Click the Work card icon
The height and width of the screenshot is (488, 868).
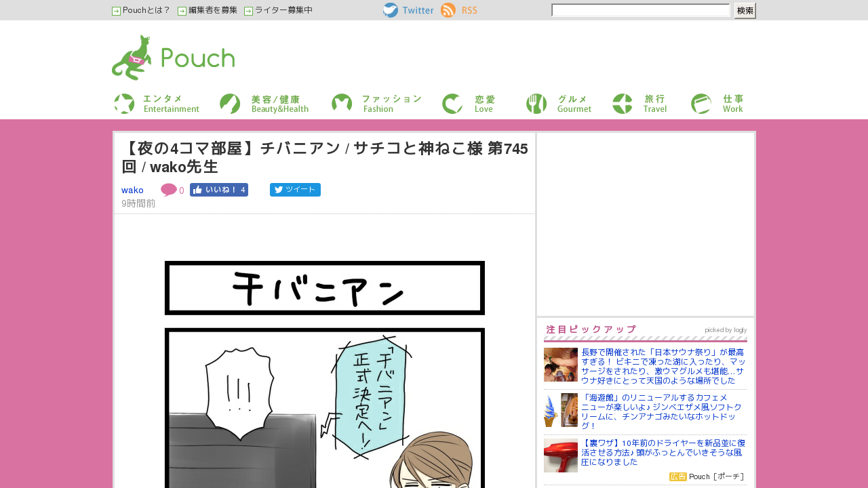(701, 104)
